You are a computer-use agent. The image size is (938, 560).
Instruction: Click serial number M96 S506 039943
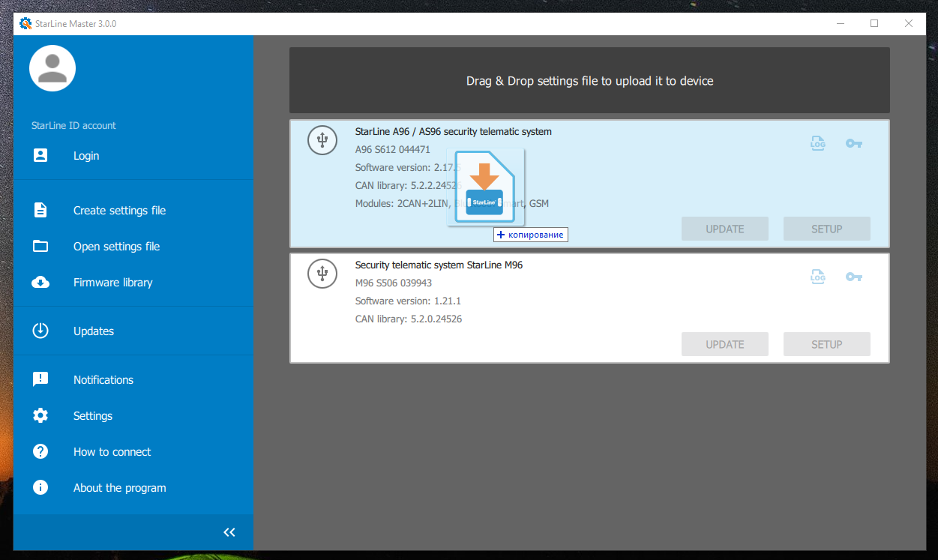click(x=394, y=283)
